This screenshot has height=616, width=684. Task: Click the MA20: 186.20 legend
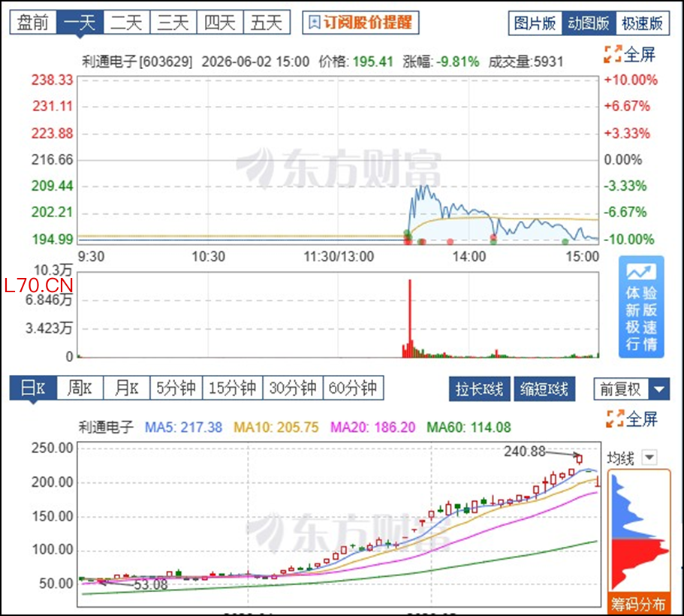click(x=373, y=427)
